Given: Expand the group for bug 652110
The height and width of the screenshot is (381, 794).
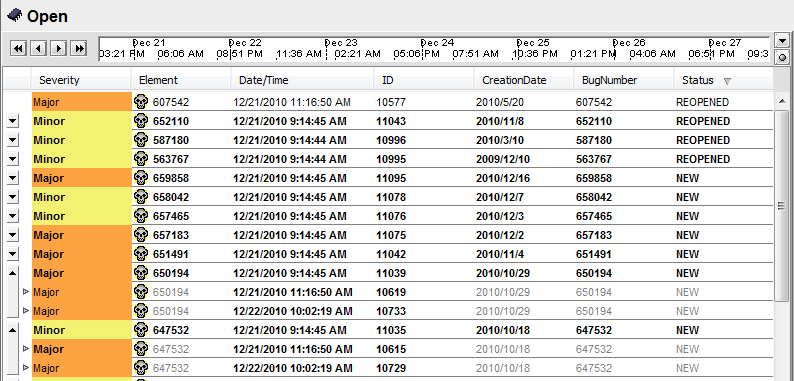Looking at the screenshot, I should click(x=13, y=121).
